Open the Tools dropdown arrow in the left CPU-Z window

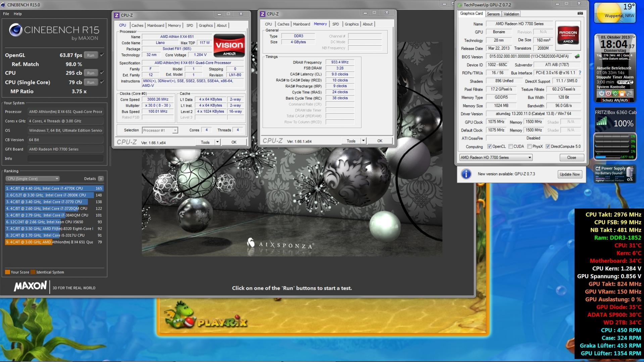217,142
